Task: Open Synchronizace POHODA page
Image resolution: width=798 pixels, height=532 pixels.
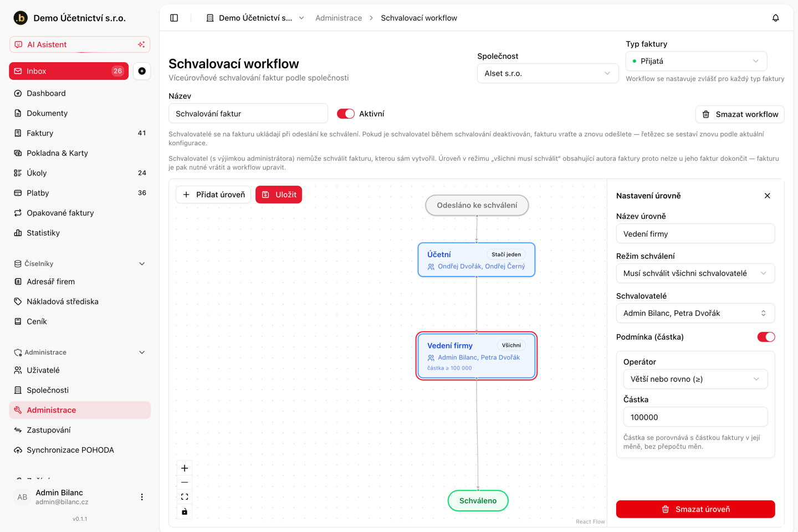Action: 80,450
